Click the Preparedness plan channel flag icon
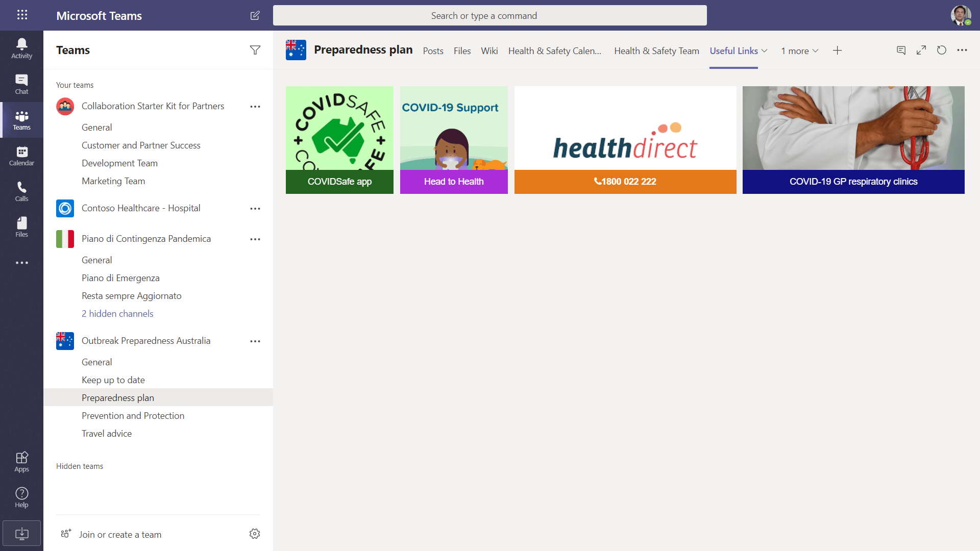 point(296,50)
